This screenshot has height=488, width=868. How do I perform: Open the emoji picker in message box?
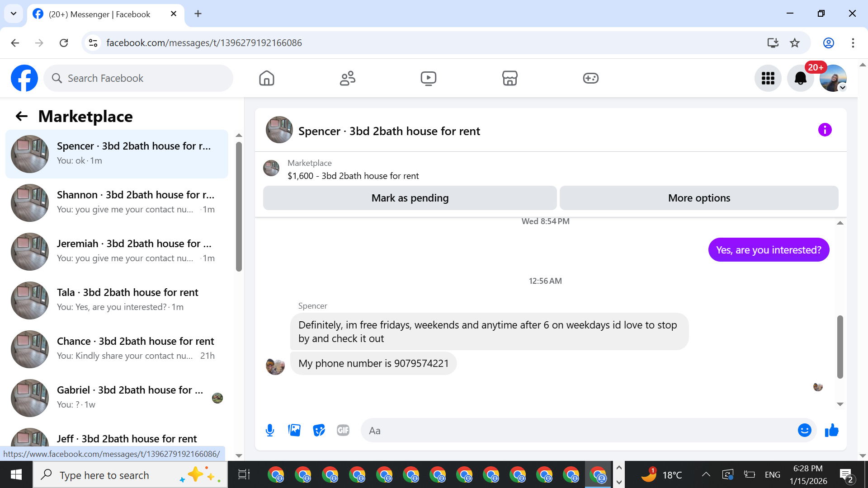(x=804, y=430)
